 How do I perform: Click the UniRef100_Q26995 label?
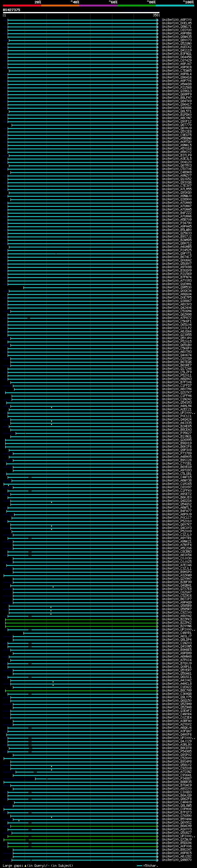pos(177,440)
